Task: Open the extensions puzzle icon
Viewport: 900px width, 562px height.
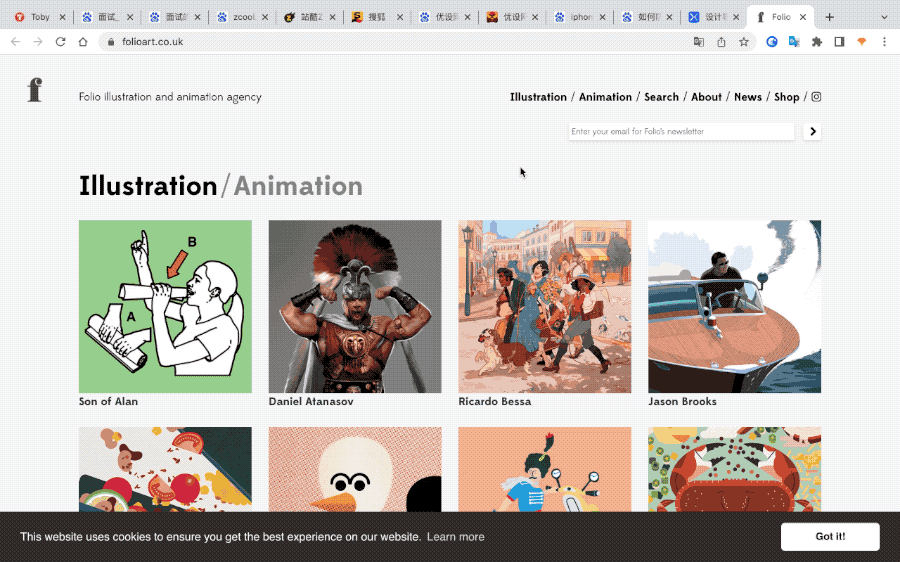Action: click(817, 42)
